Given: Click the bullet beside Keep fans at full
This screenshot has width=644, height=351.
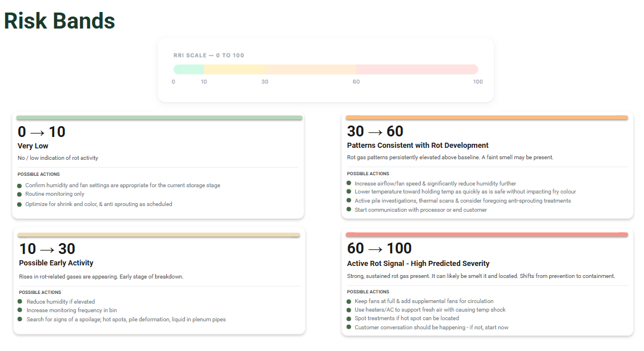Looking at the screenshot, I should [x=349, y=301].
